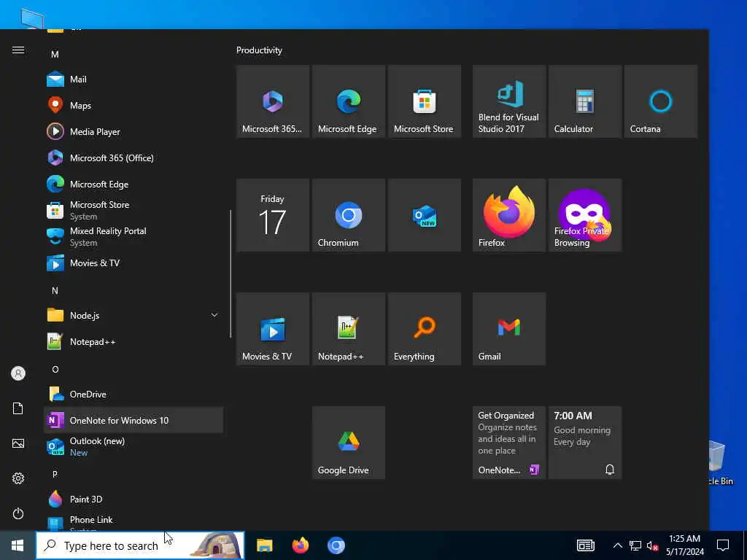Open the OneNote Get Organized tile
The width and height of the screenshot is (747, 560).
[508, 443]
